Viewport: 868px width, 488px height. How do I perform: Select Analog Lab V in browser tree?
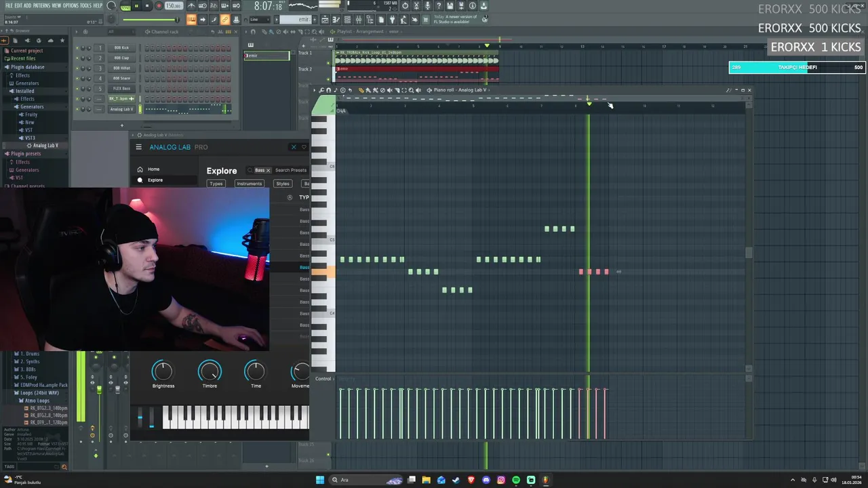coord(45,146)
